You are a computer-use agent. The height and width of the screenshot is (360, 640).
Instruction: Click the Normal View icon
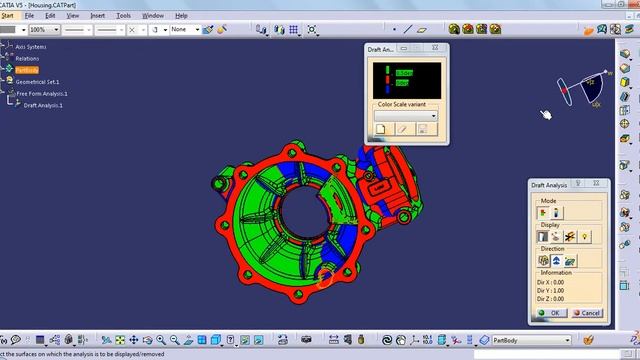[x=188, y=340]
